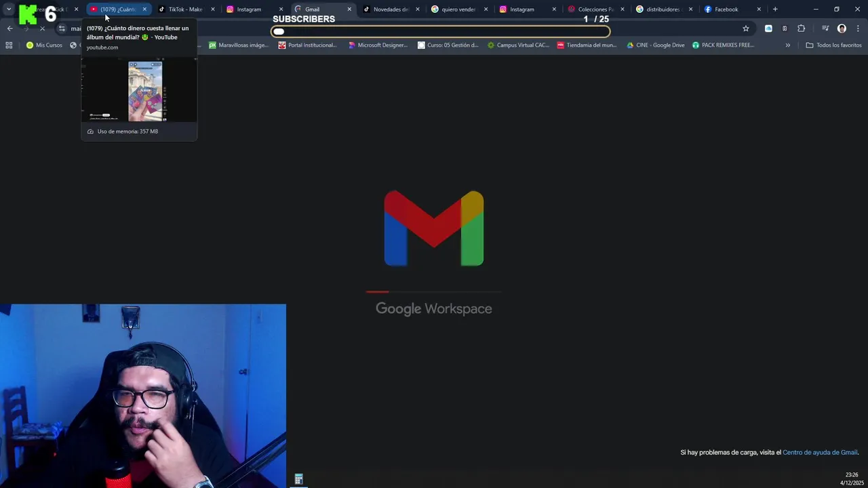Open the Tiendamia del mun... bookmark

pos(587,45)
